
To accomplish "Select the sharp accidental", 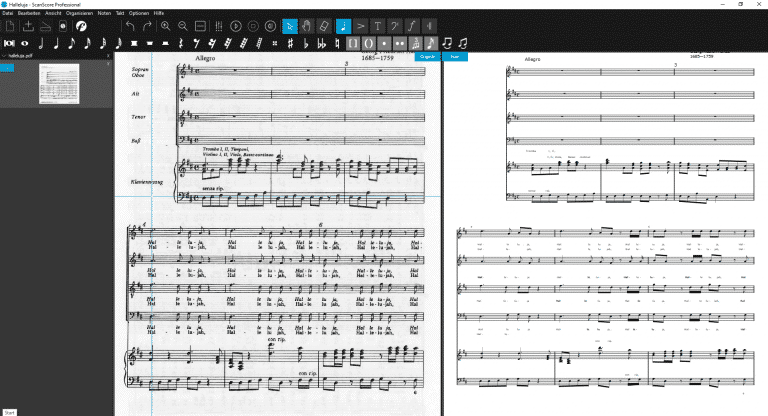I will pyautogui.click(x=290, y=44).
